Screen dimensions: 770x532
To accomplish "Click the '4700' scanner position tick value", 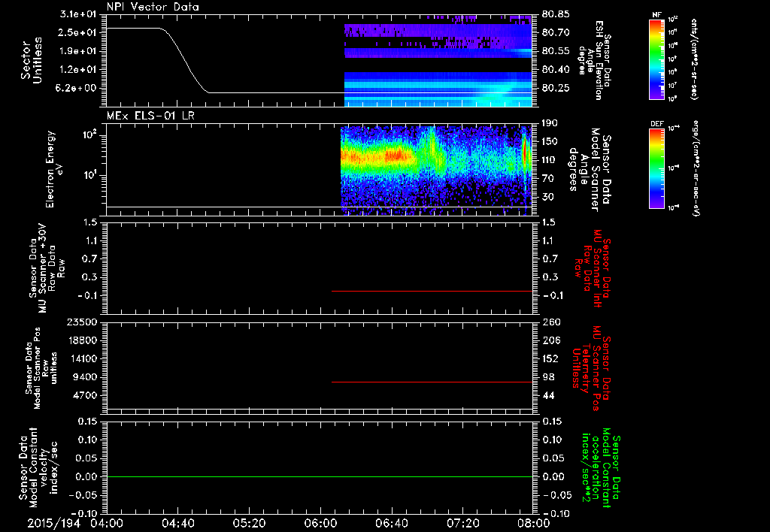I will click(84, 395).
